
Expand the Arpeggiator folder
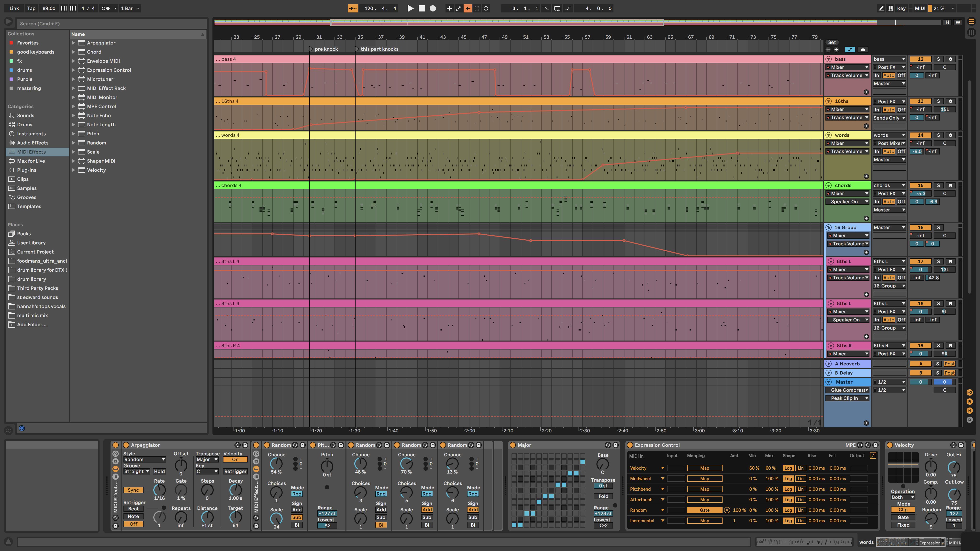pyautogui.click(x=74, y=43)
